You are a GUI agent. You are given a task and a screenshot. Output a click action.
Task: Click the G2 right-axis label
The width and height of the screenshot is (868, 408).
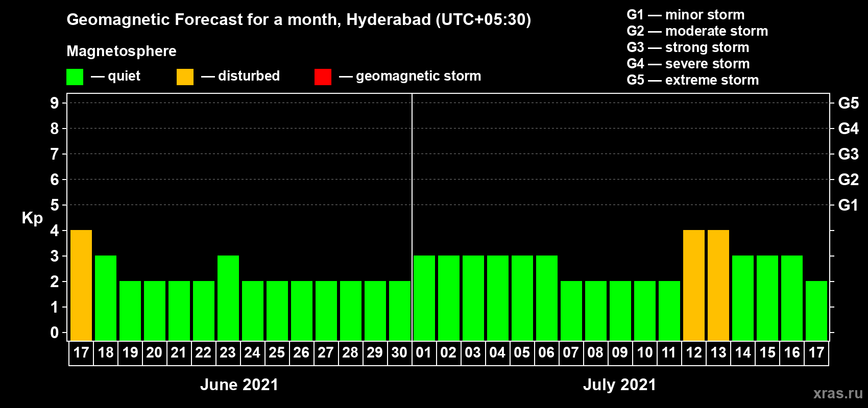click(x=848, y=180)
